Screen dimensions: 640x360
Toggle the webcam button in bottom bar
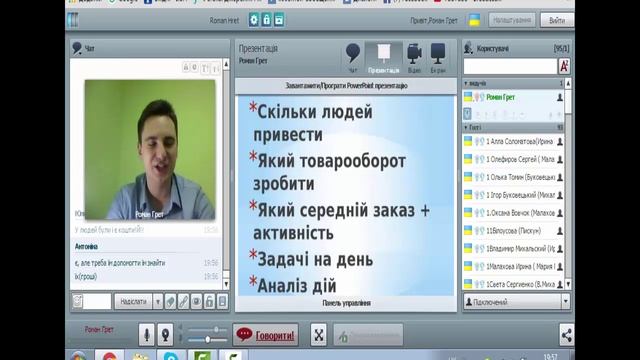165,335
